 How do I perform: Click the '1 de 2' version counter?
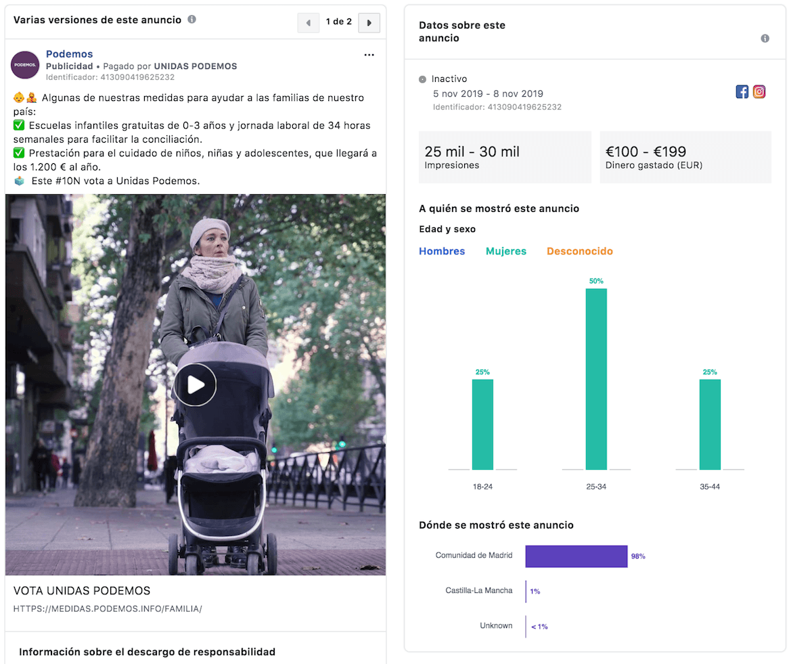(338, 22)
